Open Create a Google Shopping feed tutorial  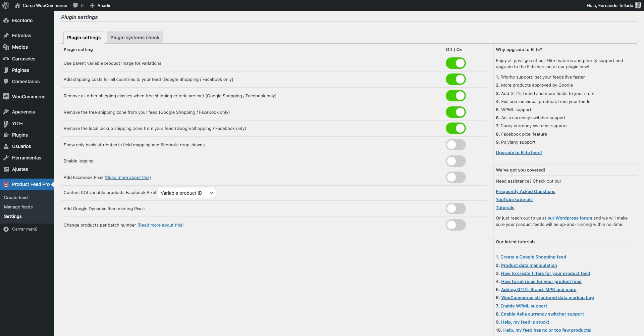pos(533,257)
